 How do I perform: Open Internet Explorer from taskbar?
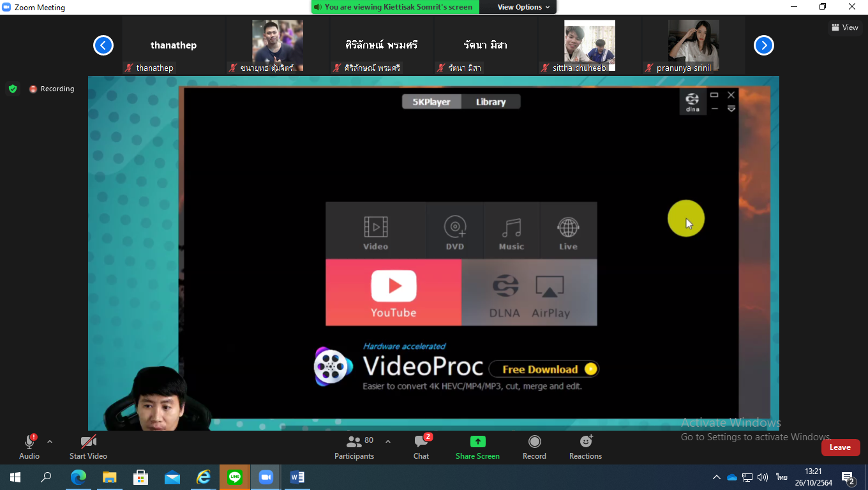[204, 477]
